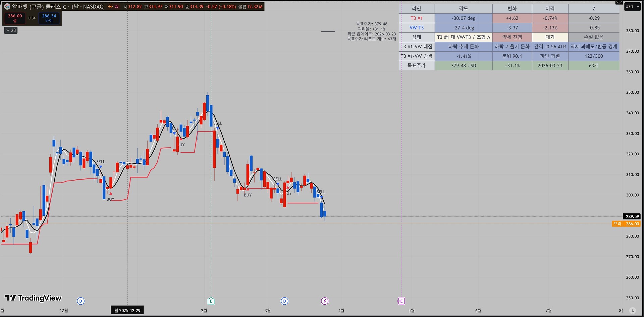Screen dimensions: 644x317
Task: Click the 변화 table header cell
Action: tap(512, 9)
